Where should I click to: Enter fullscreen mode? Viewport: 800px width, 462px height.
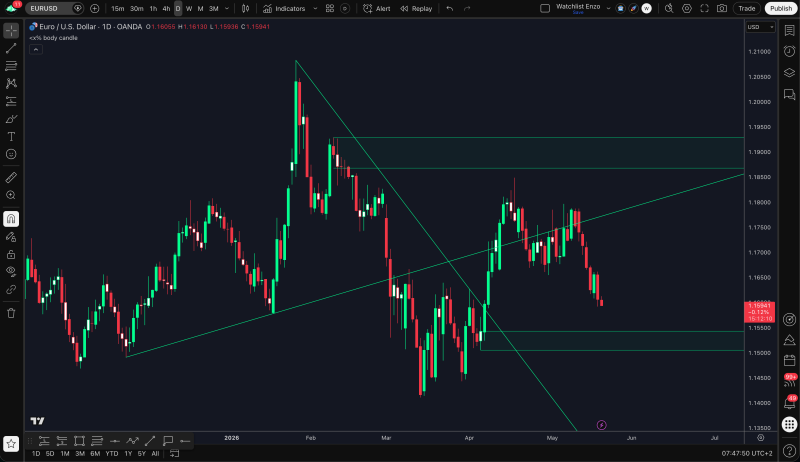click(705, 8)
